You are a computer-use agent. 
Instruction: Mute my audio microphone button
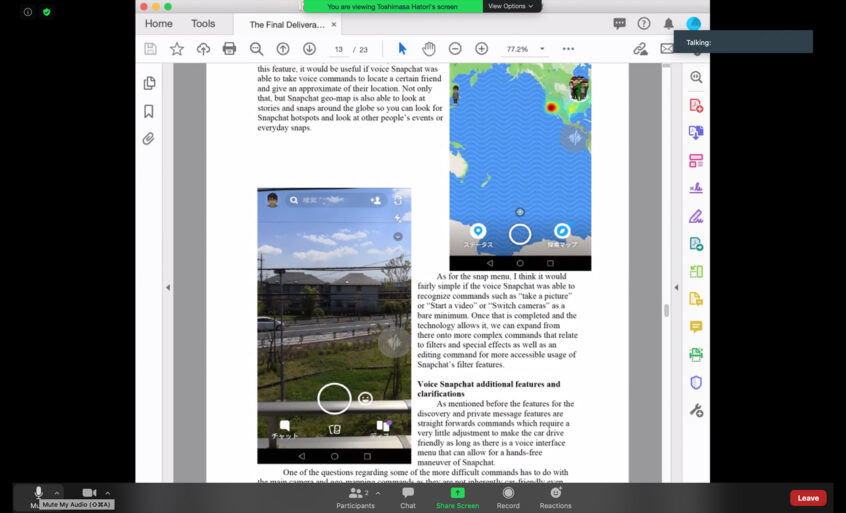pyautogui.click(x=38, y=493)
